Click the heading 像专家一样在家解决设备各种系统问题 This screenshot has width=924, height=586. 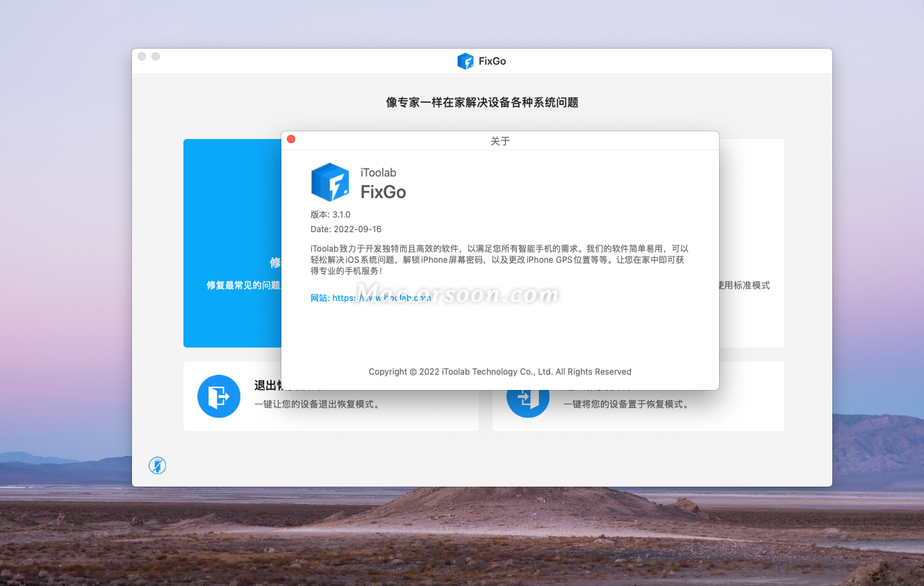tap(482, 102)
